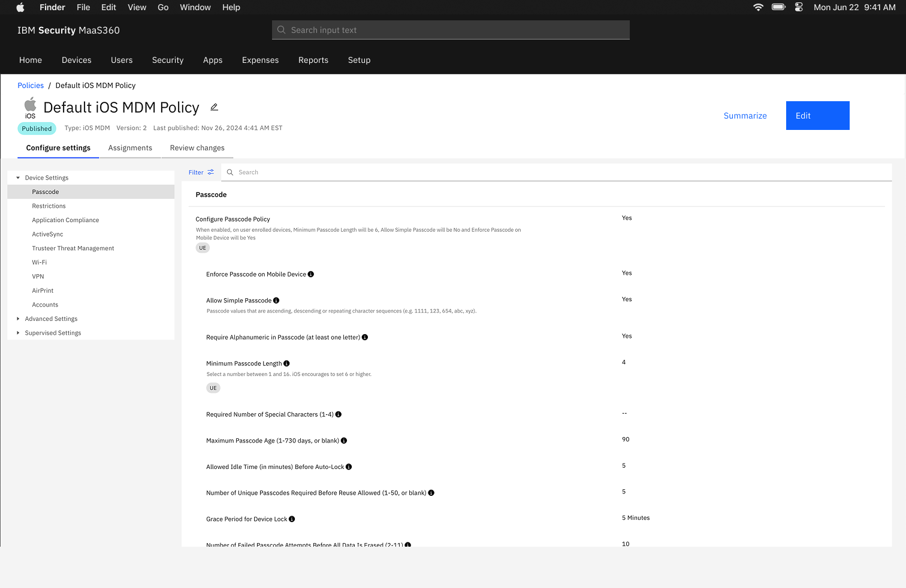Image resolution: width=906 pixels, height=588 pixels.
Task: Open info tooltip for Minimum Passcode Length
Action: [286, 363]
